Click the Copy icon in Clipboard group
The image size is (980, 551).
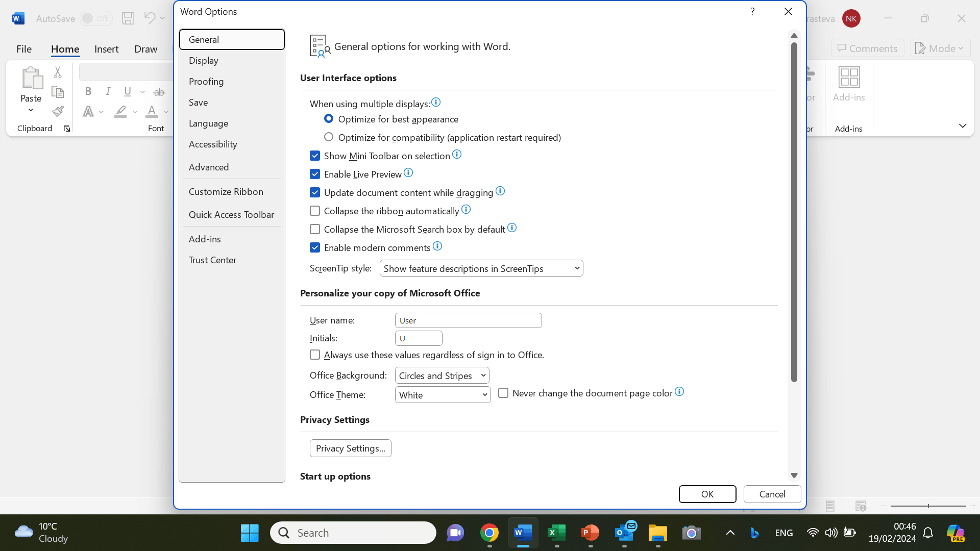pos(58,92)
